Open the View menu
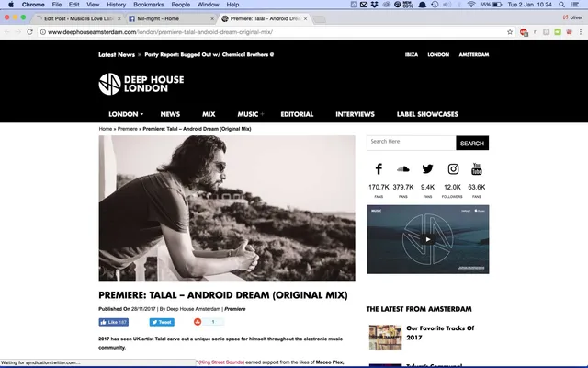Screen dimensions: 588x368 tap(93, 5)
